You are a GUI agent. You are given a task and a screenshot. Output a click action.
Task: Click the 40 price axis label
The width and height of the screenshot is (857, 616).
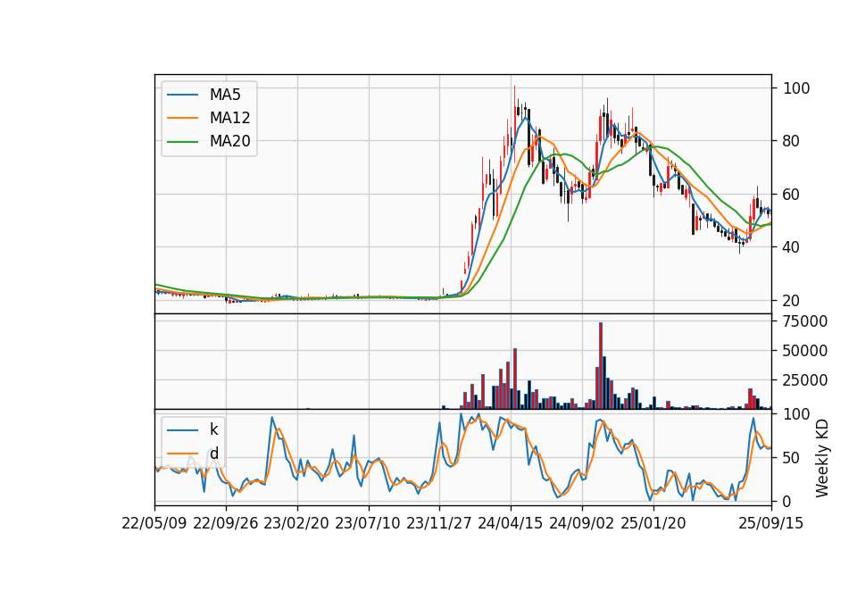click(x=791, y=247)
